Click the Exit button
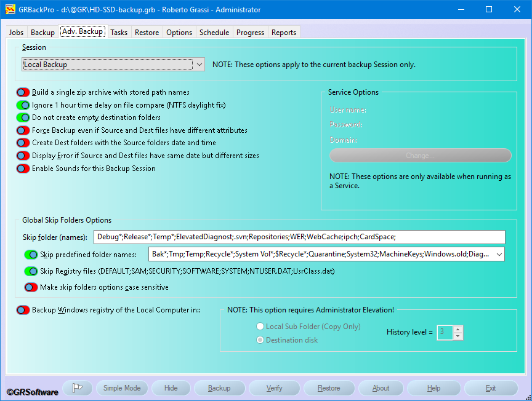Viewport: 532px width, 401px height. pyautogui.click(x=491, y=388)
